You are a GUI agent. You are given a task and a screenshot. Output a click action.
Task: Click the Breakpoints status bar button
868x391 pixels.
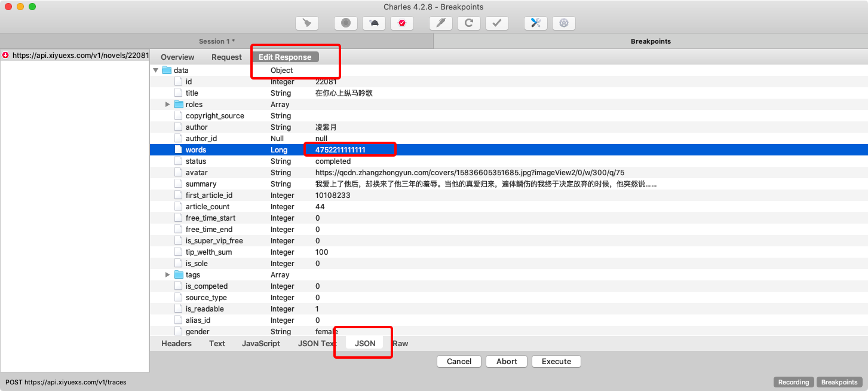tap(839, 382)
